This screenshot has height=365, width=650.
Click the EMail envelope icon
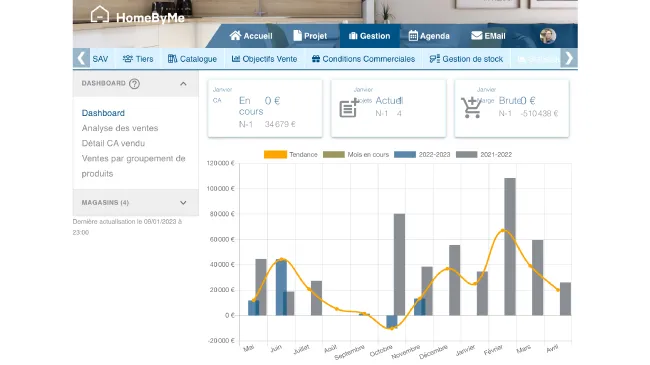pyautogui.click(x=477, y=36)
